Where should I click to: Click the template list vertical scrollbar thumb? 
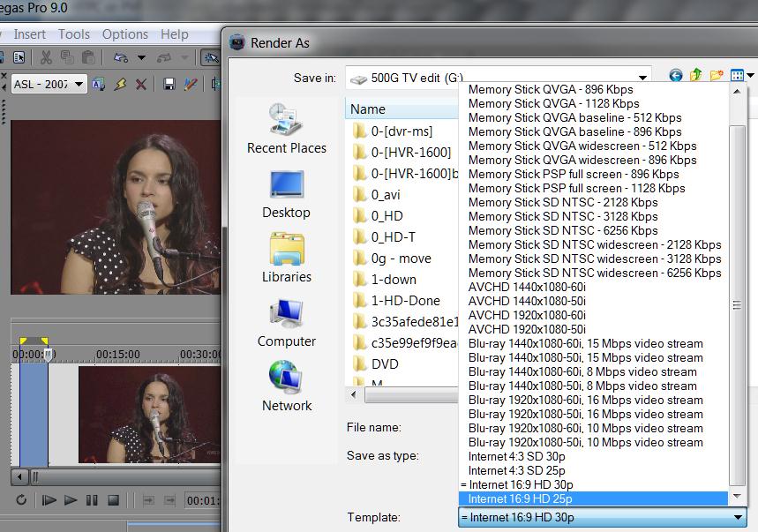(737, 305)
